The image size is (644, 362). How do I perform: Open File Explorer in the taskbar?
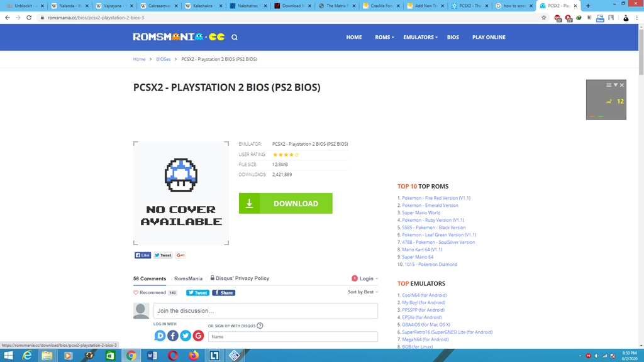(47, 356)
